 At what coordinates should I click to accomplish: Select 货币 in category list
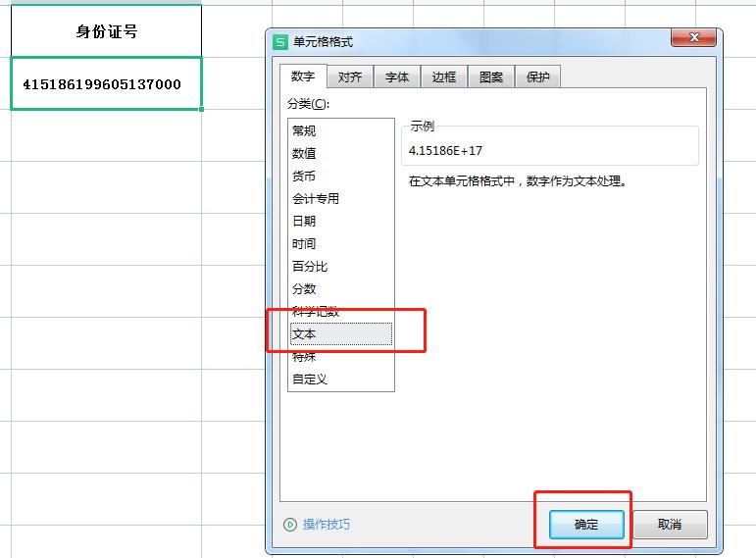(x=341, y=177)
